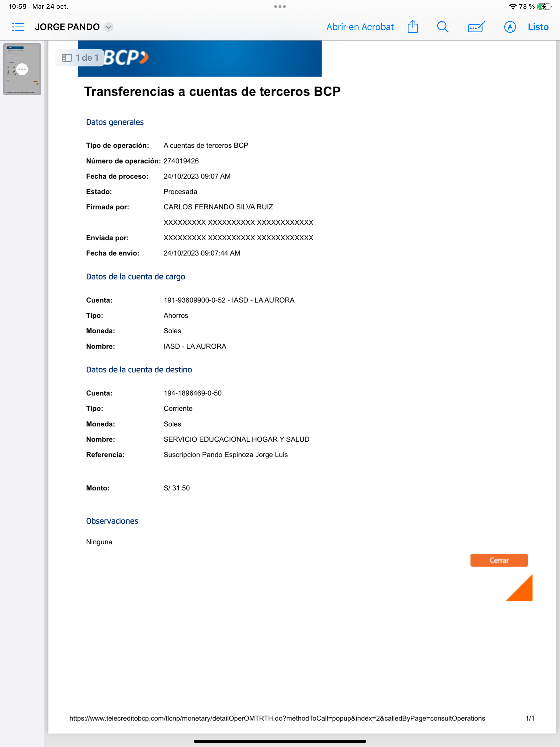The image size is (560, 747).
Task: Tap the '1 de 1' page indicator
Action: click(87, 58)
